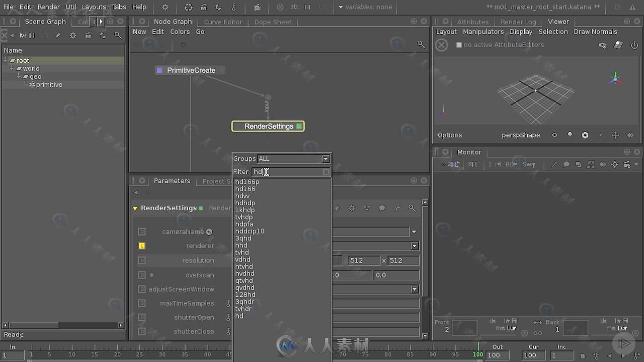Image resolution: width=644 pixels, height=362 pixels.
Task: Select the PrimitiveCreate node
Action: [x=190, y=70]
